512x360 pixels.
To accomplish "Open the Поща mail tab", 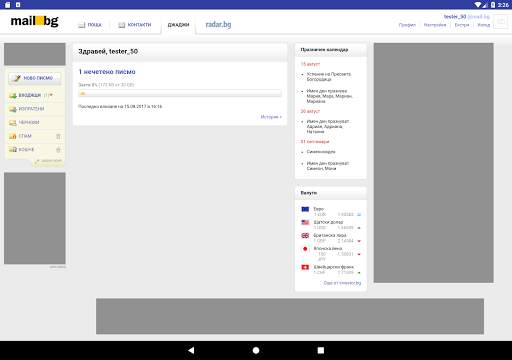I will [90, 25].
